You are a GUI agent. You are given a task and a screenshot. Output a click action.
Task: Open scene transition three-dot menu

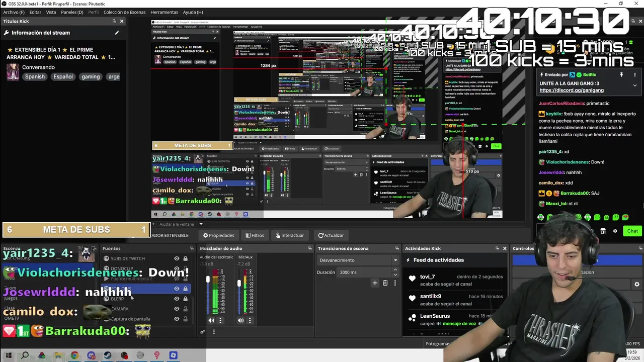pos(395,283)
